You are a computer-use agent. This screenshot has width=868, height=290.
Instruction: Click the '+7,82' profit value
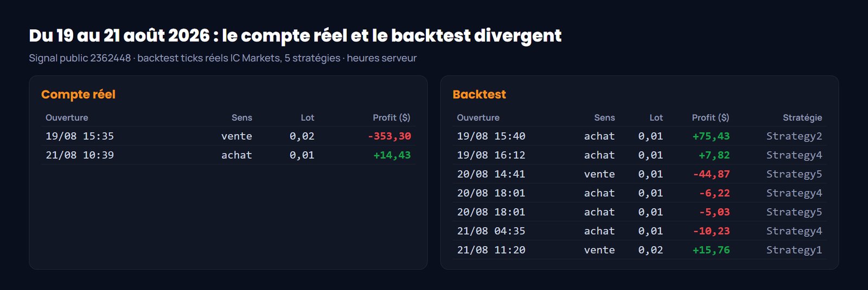(714, 155)
